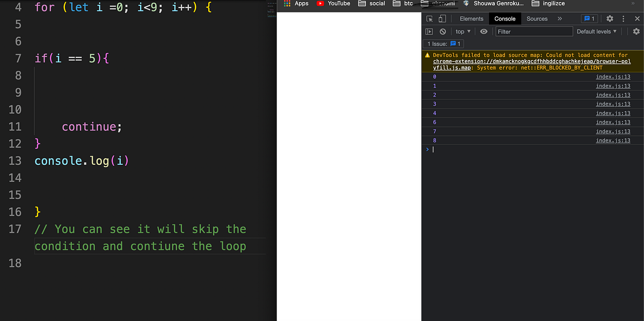Open the three-dot DevTools menu

pyautogui.click(x=623, y=18)
